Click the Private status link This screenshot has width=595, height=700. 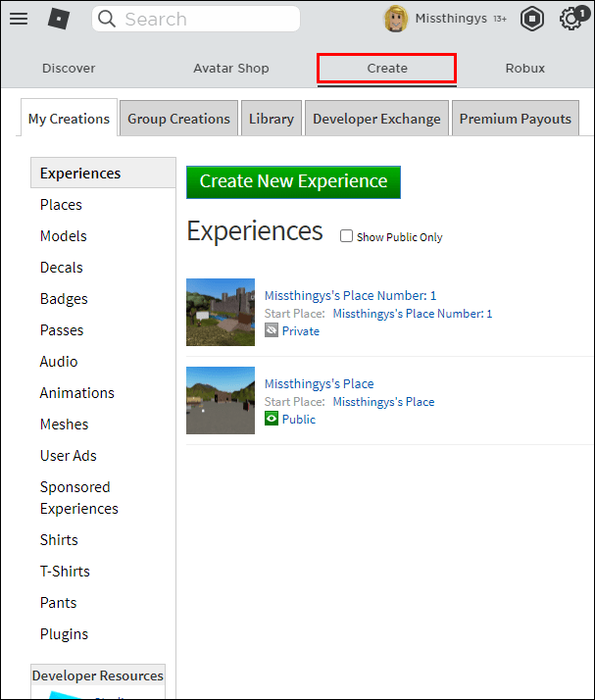click(301, 330)
